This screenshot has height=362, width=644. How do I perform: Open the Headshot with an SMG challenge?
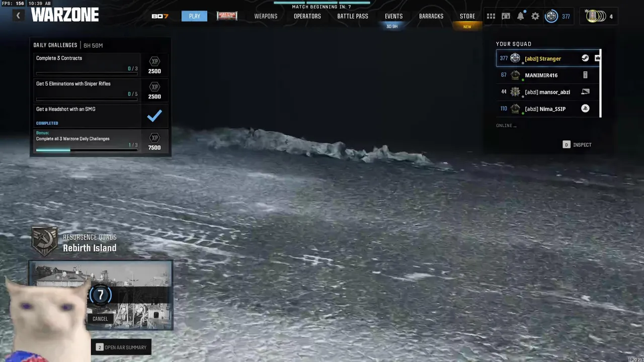coord(100,116)
